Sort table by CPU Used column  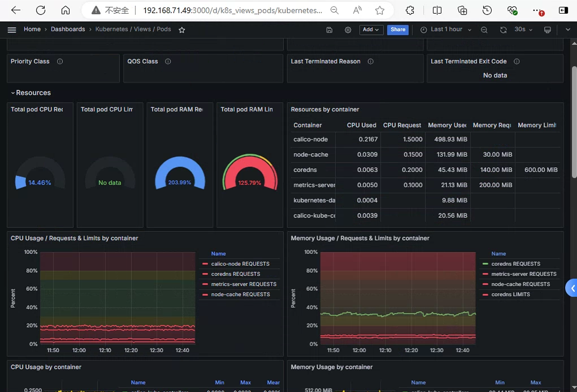click(361, 125)
